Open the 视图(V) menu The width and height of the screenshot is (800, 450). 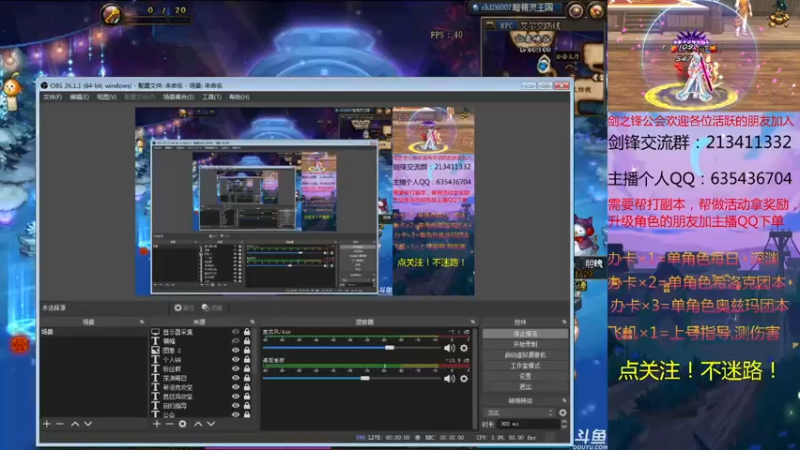tap(107, 97)
